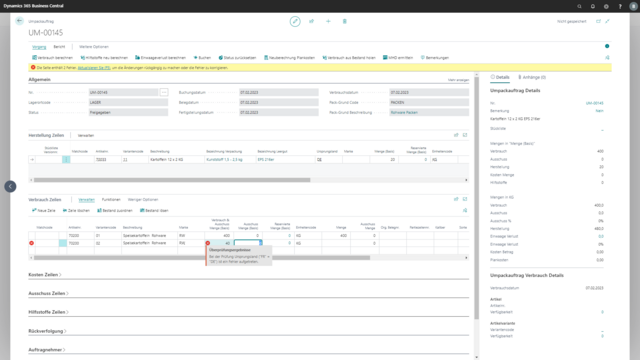Expand the Rückverfolgung section
The width and height of the screenshot is (640, 360).
(47, 331)
